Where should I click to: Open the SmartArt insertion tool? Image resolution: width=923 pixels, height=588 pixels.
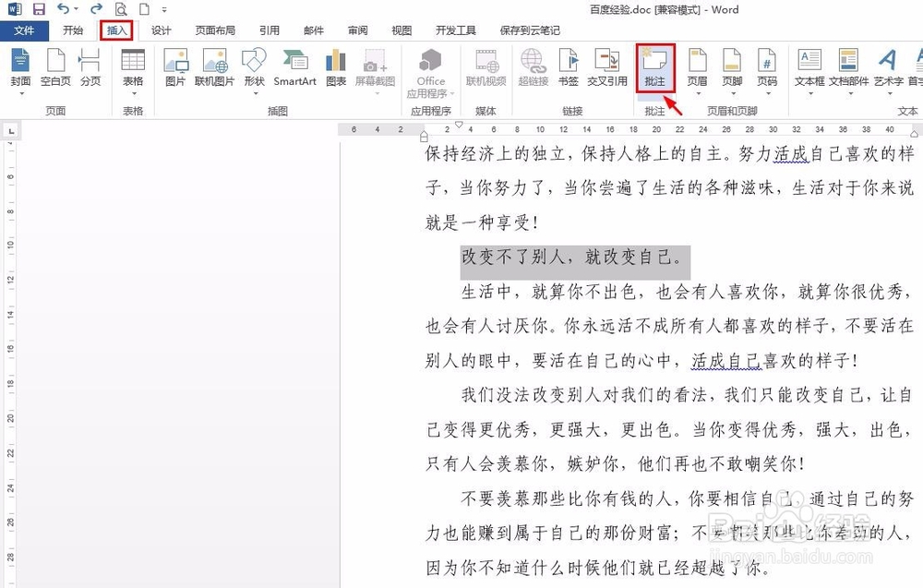tap(294, 69)
